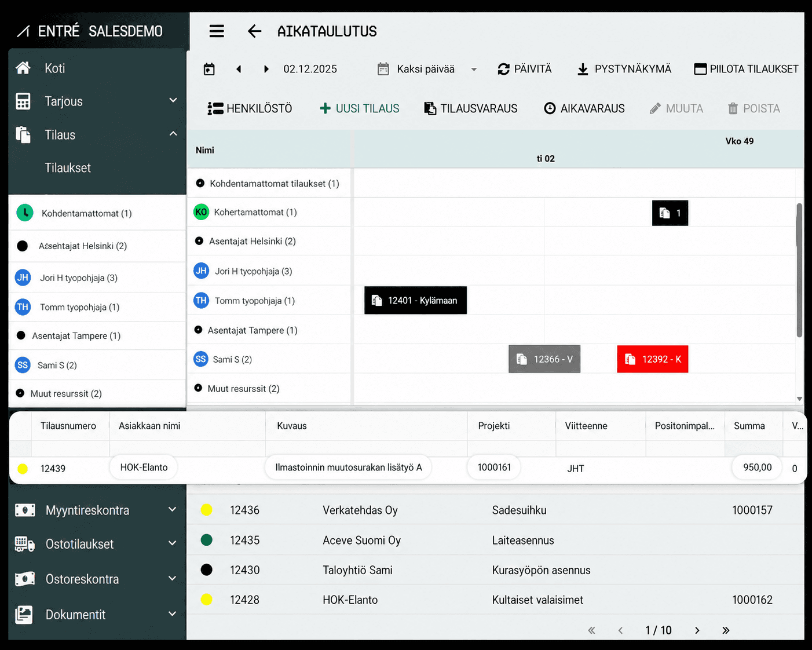The width and height of the screenshot is (812, 650).
Task: Open the hamburger menu icon
Action: (x=217, y=31)
